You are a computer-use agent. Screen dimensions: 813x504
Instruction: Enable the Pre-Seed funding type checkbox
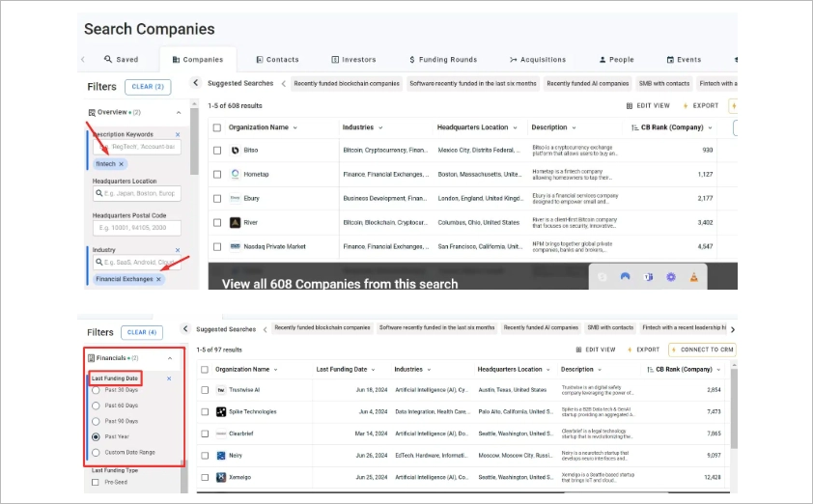[x=96, y=482]
